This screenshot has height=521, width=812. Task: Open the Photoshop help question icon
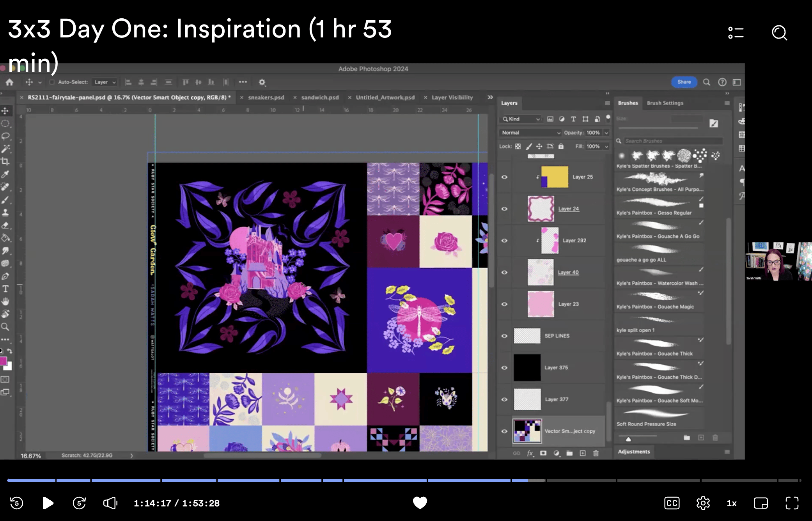point(722,82)
